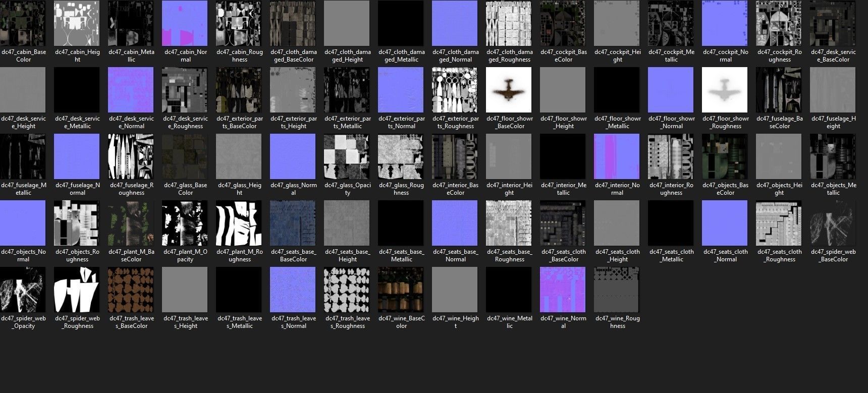Choose dc47_plant_M_Roughness thumbnail
Screen dimensions: 868x393
(x=239, y=223)
